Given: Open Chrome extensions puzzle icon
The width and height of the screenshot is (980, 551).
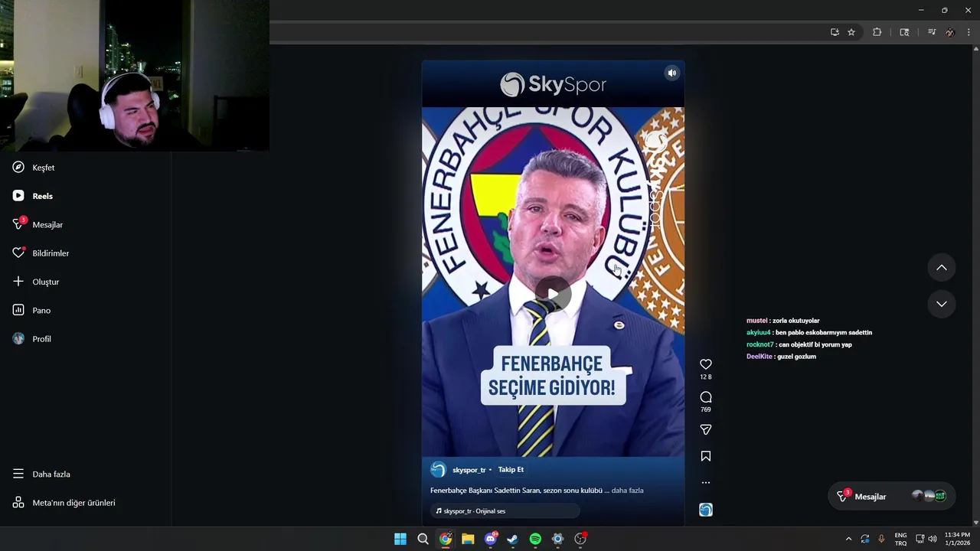Looking at the screenshot, I should point(877,32).
